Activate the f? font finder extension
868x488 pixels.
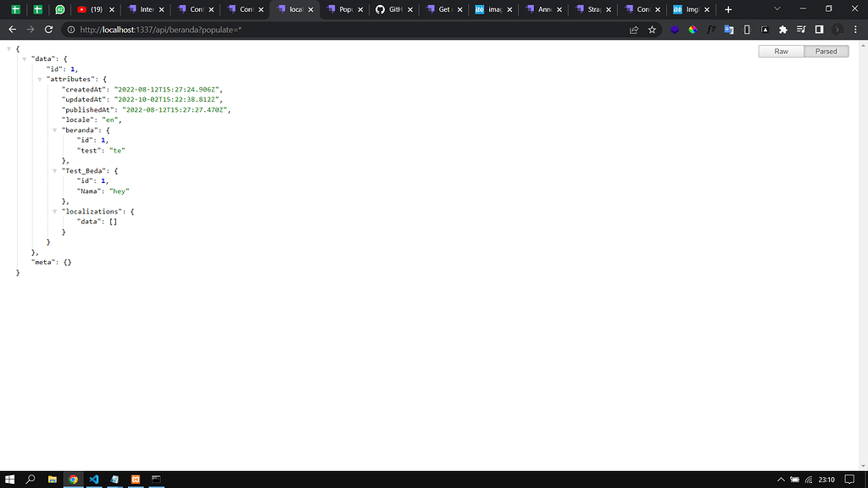coord(711,30)
